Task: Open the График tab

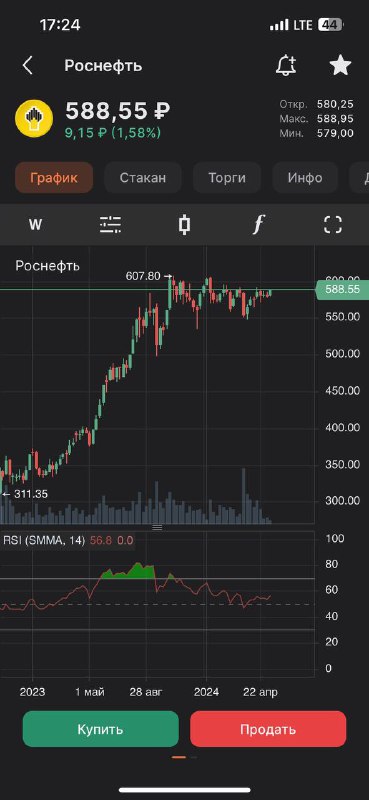Action: (54, 178)
